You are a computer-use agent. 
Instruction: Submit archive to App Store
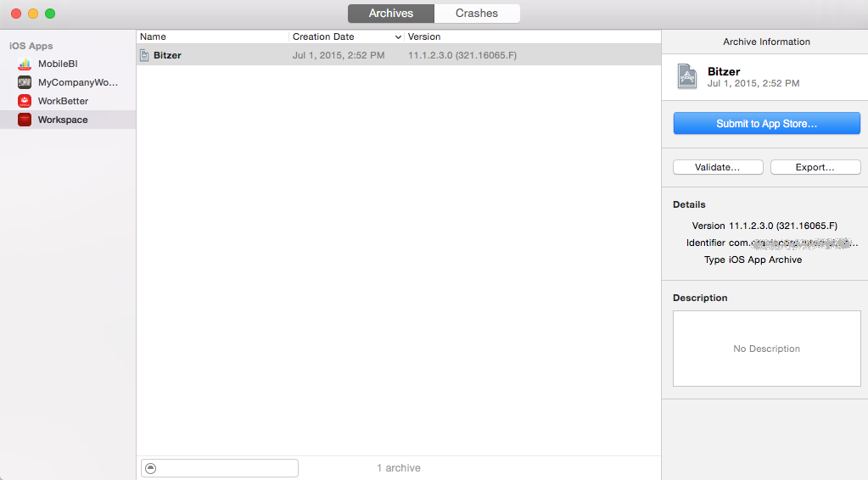[x=766, y=123]
